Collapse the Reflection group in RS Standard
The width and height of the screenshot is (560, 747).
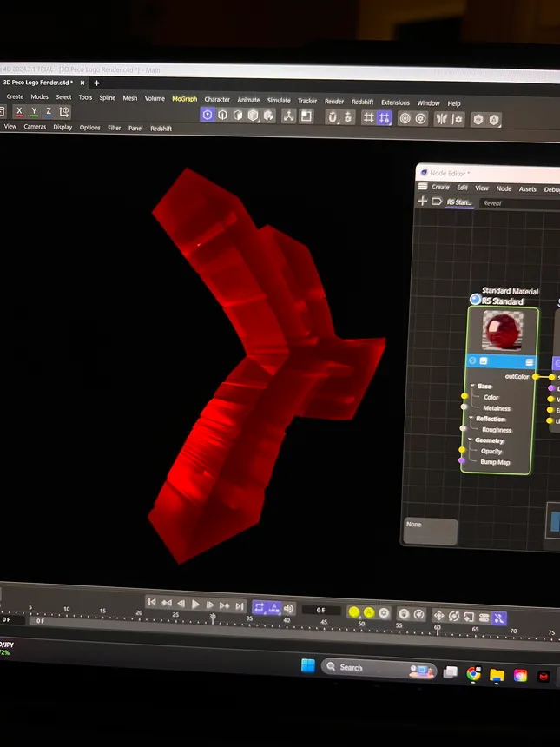tap(471, 419)
